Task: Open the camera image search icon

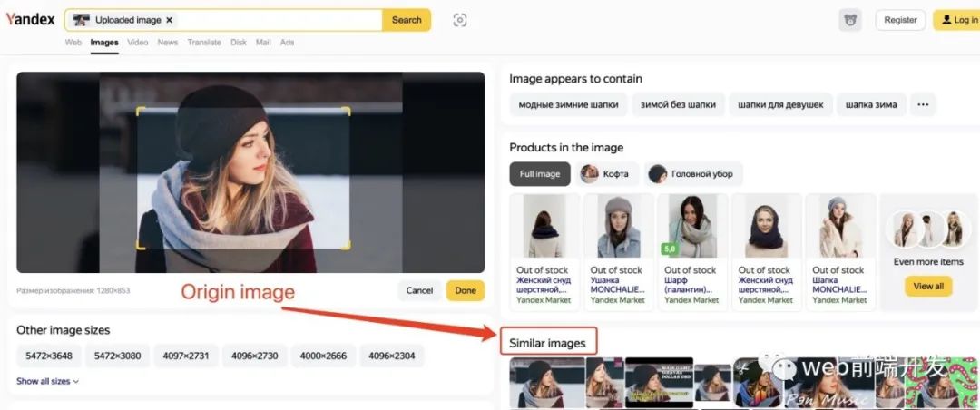Action: [x=459, y=20]
